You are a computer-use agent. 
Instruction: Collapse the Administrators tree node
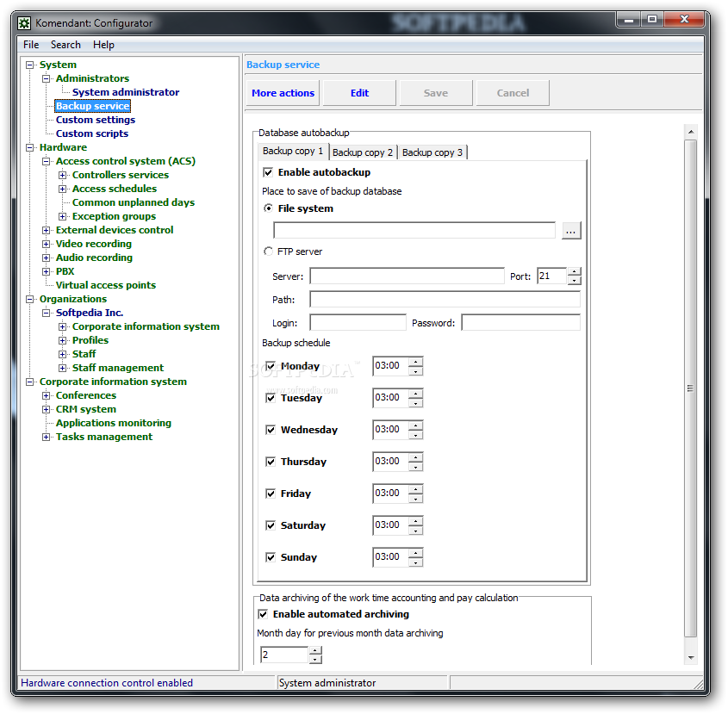[x=46, y=79]
